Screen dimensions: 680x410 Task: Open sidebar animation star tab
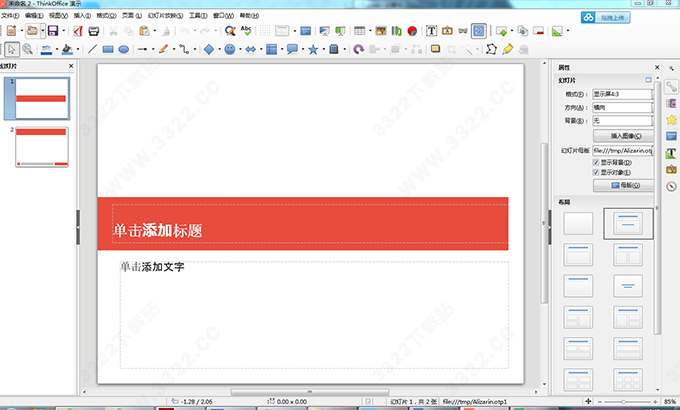click(671, 120)
